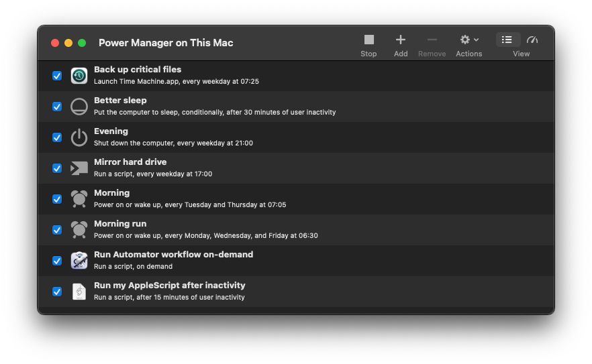
Task: Select the Morning run title
Action: pyautogui.click(x=120, y=224)
